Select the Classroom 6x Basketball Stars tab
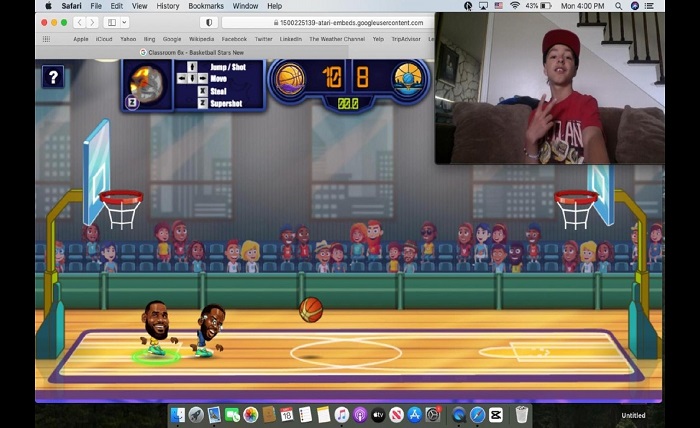Image resolution: width=700 pixels, height=428 pixels. (192, 53)
